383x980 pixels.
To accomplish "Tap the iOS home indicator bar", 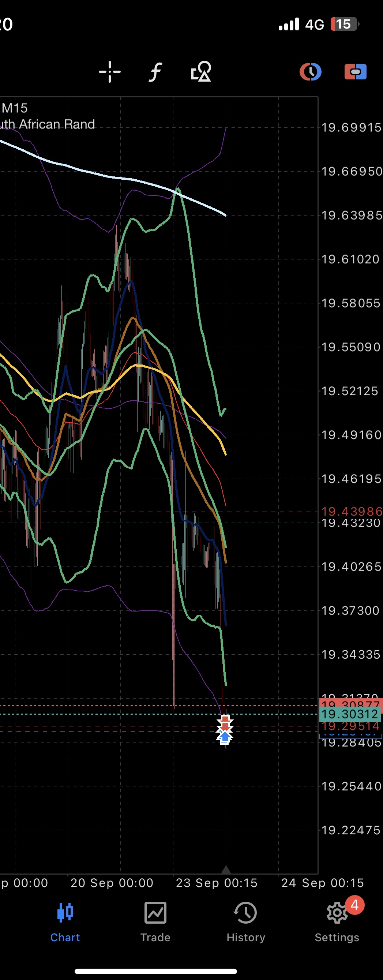I will pos(156,971).
